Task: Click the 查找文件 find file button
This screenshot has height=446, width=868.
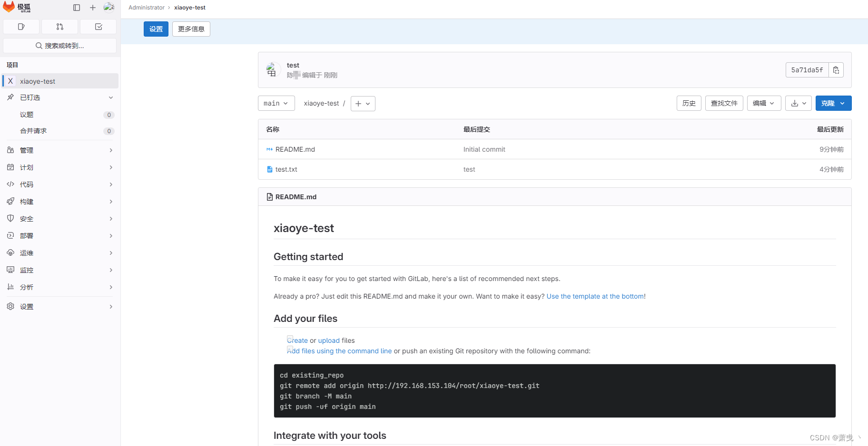Action: click(x=724, y=103)
